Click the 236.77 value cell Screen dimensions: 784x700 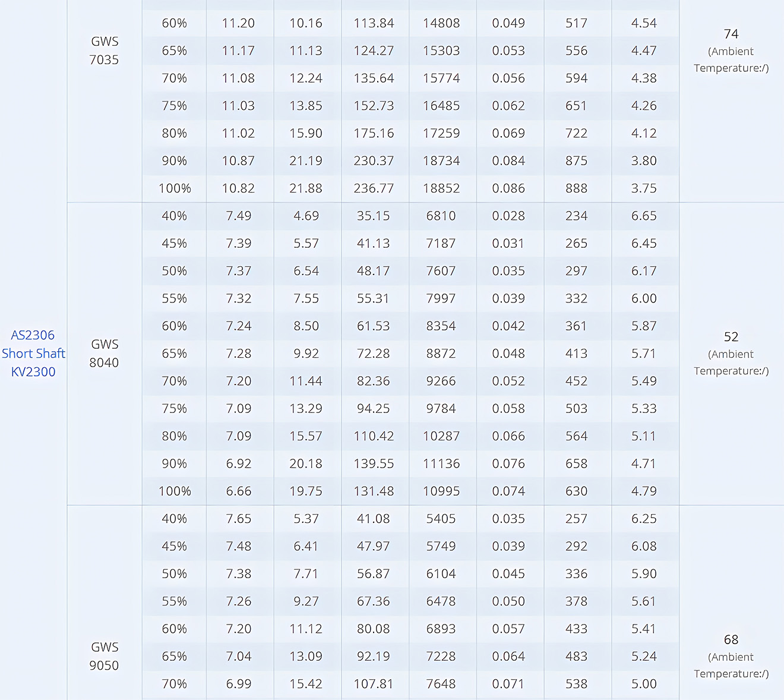pos(374,188)
